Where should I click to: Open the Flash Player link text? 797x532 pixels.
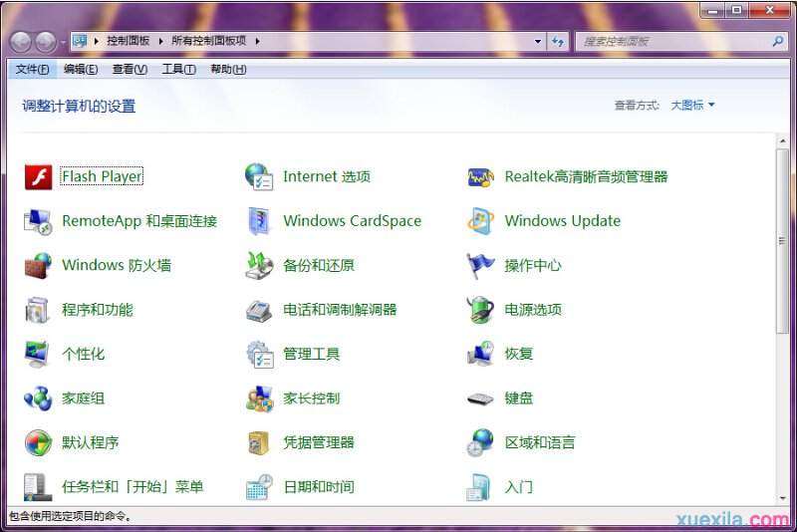point(102,176)
